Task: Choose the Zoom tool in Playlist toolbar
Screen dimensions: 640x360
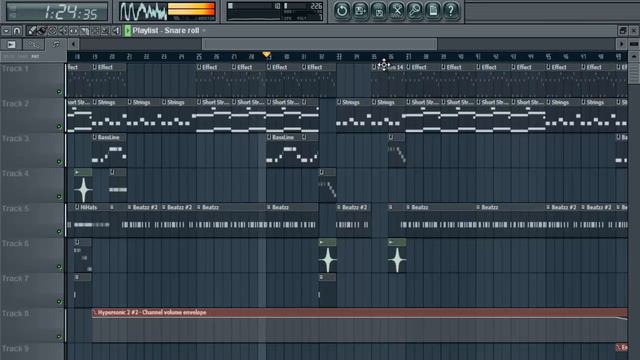Action: (105, 31)
